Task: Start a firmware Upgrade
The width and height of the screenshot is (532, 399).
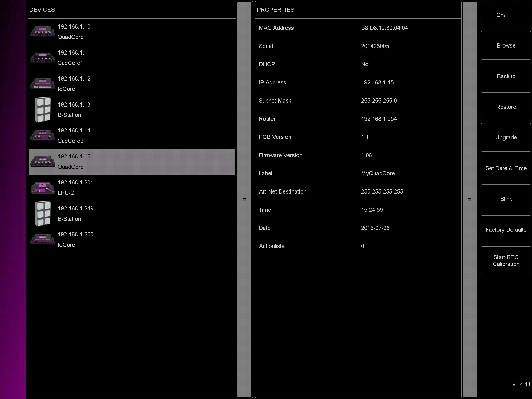Action: tap(506, 138)
